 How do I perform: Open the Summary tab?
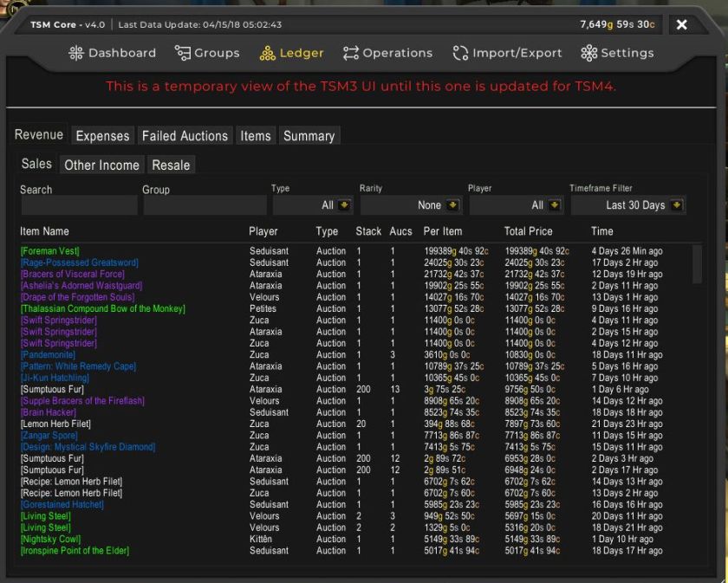309,136
